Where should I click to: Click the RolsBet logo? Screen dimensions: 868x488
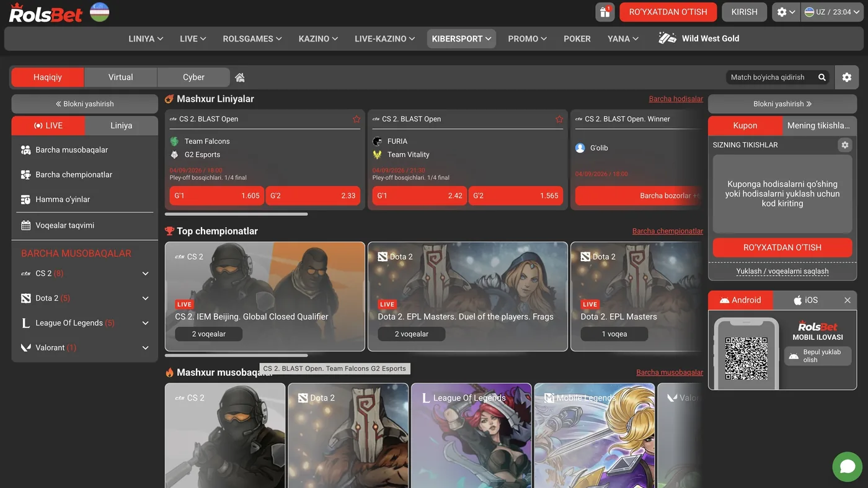coord(46,13)
